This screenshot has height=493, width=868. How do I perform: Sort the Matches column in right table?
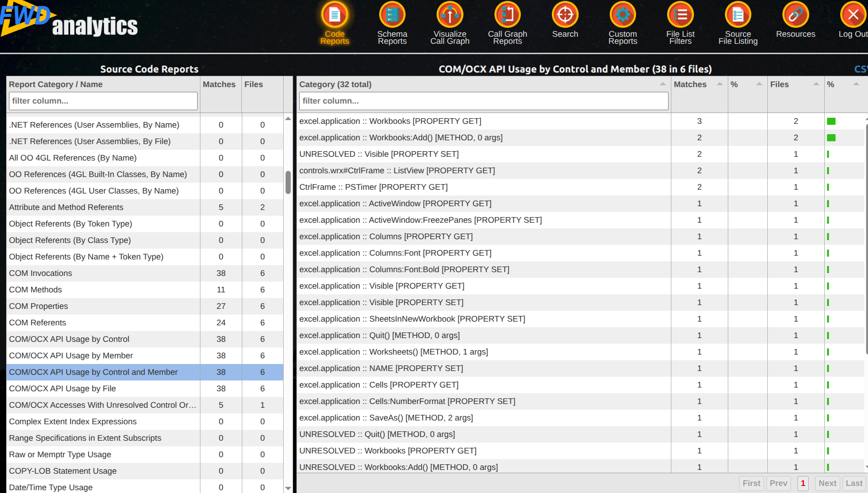coord(719,84)
